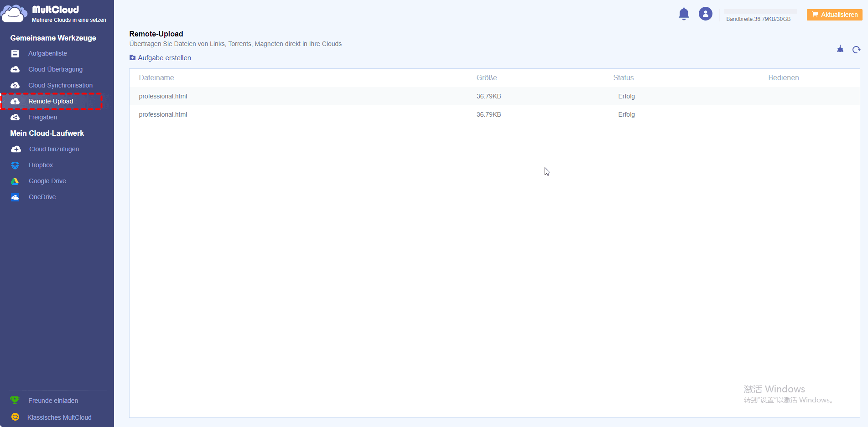The image size is (868, 427).
Task: Click the MultCloud brand name
Action: point(56,10)
